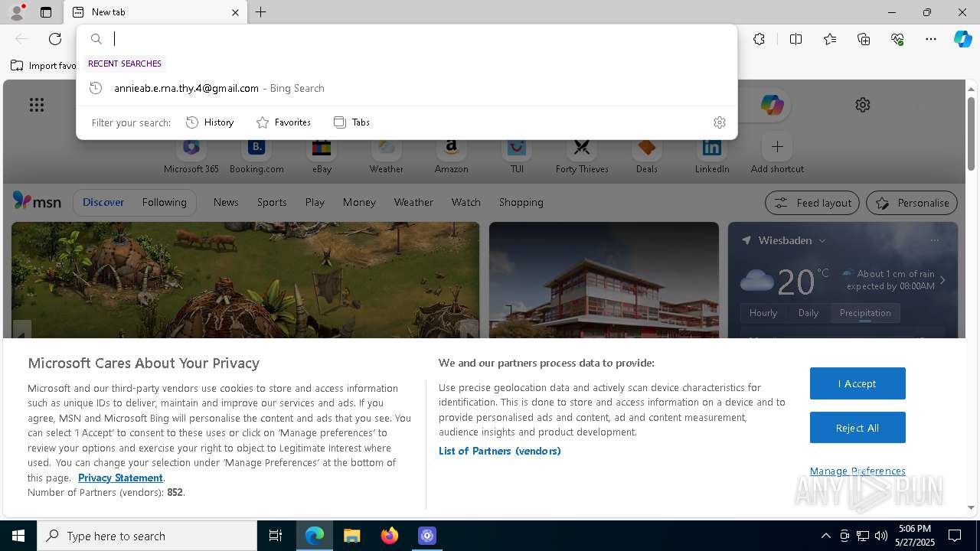Switch feed to Discover
Viewport: 980px width, 551px height.
(103, 202)
